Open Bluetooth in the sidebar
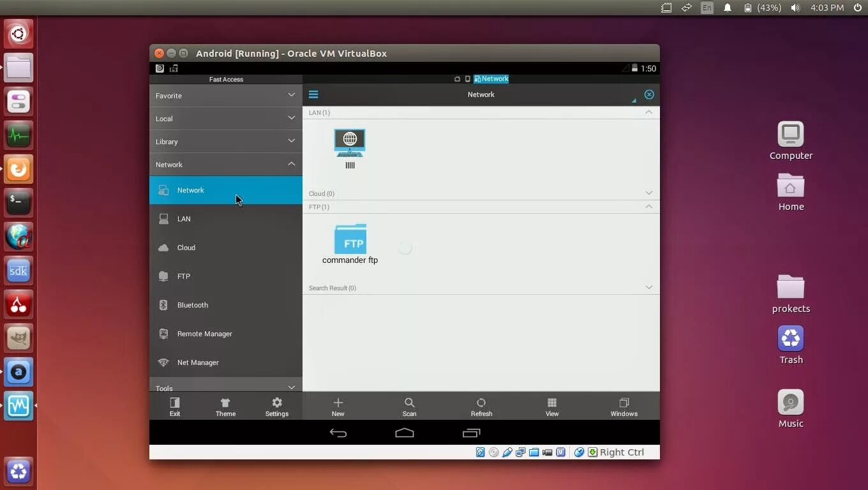Image resolution: width=868 pixels, height=490 pixels. [226, 305]
